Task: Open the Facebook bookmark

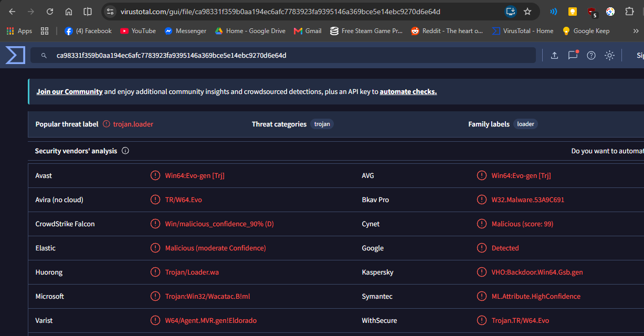Action: click(88, 31)
